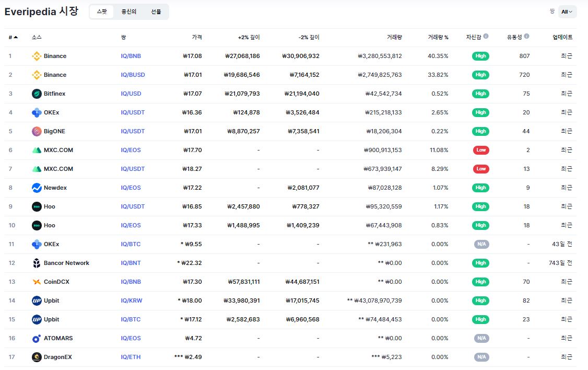This screenshot has width=588, height=370.
Task: Click the Bitfinex leaf logo
Action: pos(37,94)
